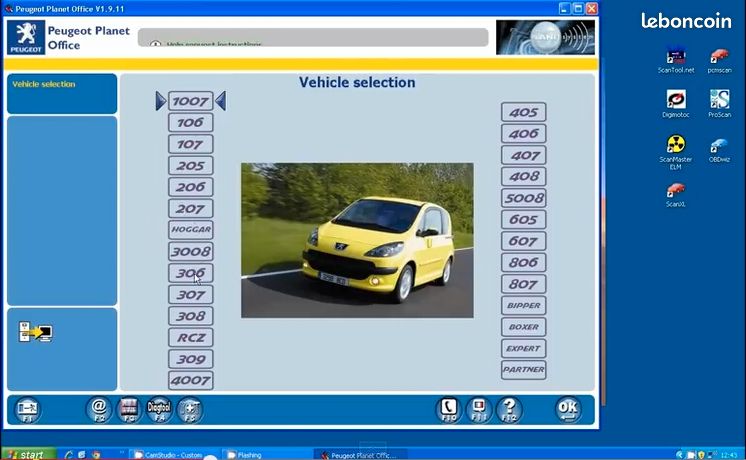
Task: Click the computer transfer icon in left panel
Action: [x=36, y=332]
